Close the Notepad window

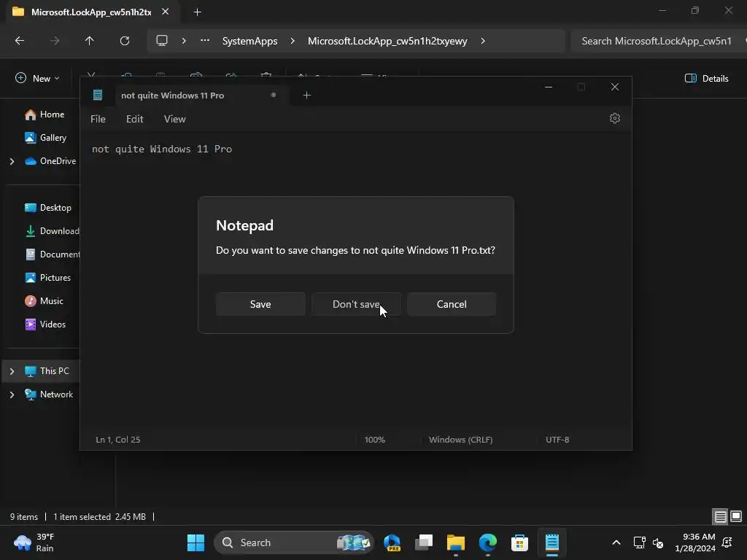click(614, 87)
